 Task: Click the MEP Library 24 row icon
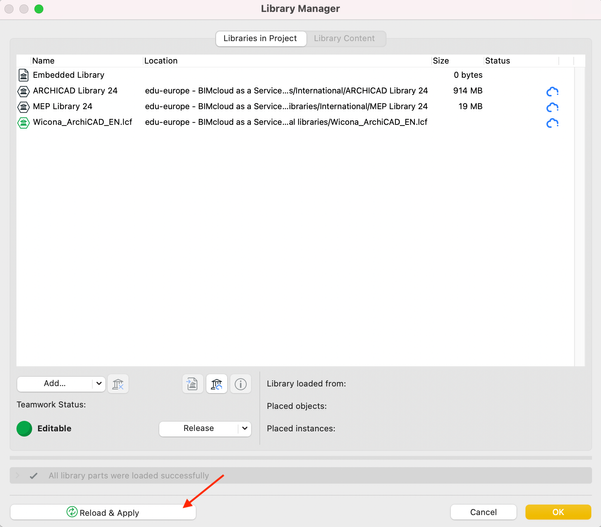coord(23,107)
